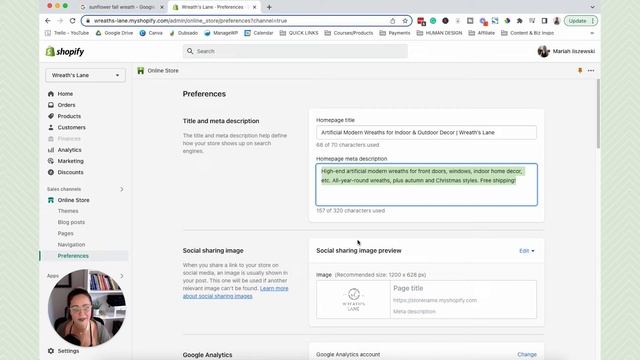Screen dimensions: 640x360
Task: Expand the Courses/Products bookmark folder
Action: click(x=349, y=33)
